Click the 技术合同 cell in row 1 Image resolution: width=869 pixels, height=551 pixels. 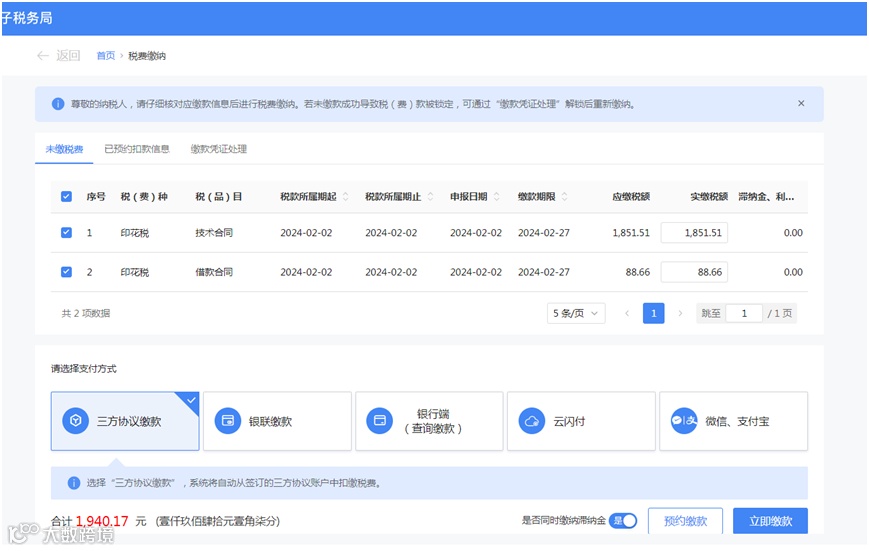pyautogui.click(x=214, y=233)
